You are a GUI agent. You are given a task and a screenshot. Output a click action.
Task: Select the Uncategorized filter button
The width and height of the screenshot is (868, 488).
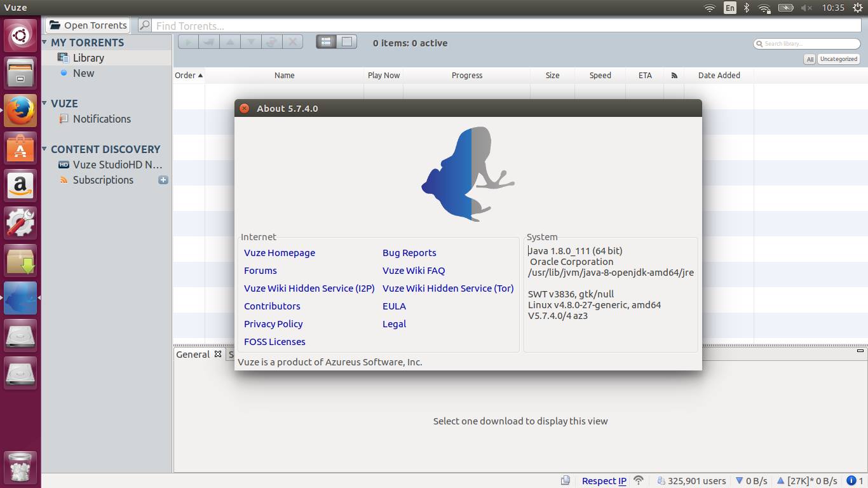[x=839, y=59]
